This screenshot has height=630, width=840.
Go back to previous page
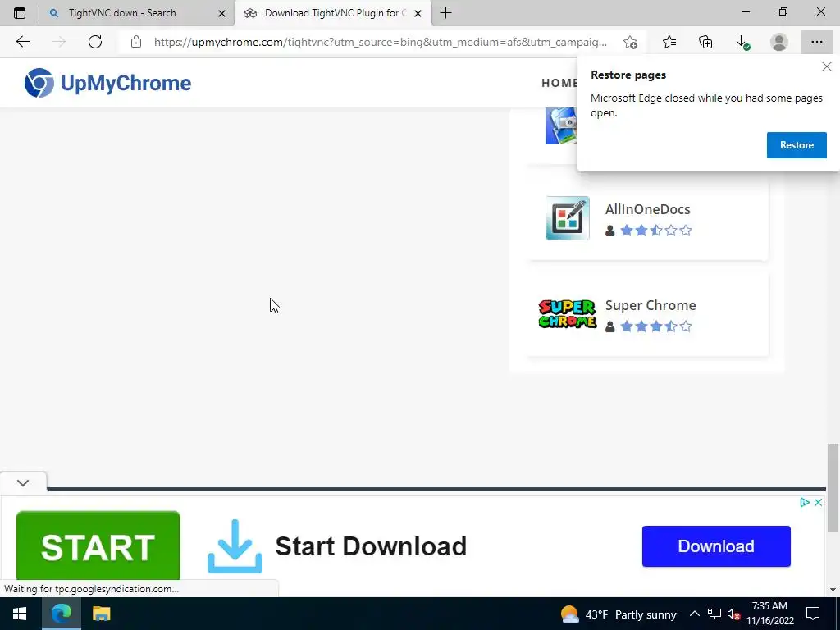click(x=22, y=42)
